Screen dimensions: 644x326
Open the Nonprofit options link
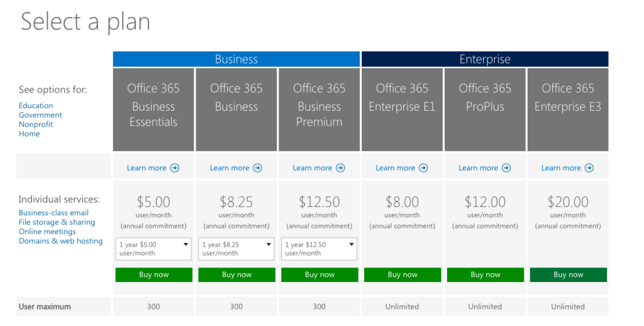click(36, 124)
